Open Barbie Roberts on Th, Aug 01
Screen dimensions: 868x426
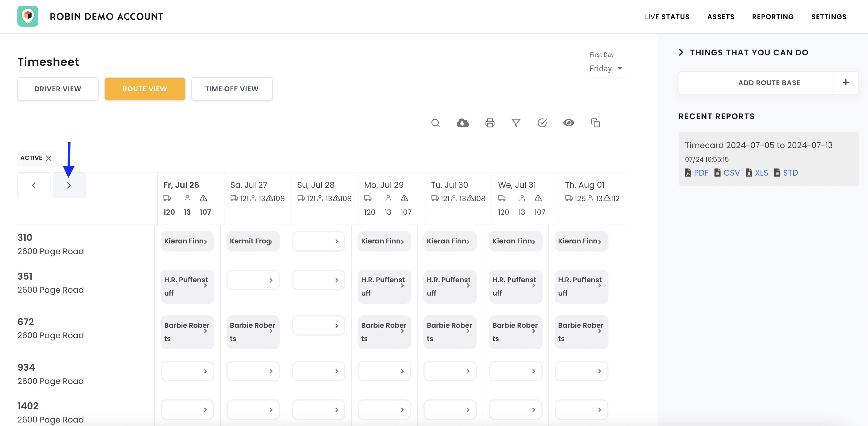(581, 332)
